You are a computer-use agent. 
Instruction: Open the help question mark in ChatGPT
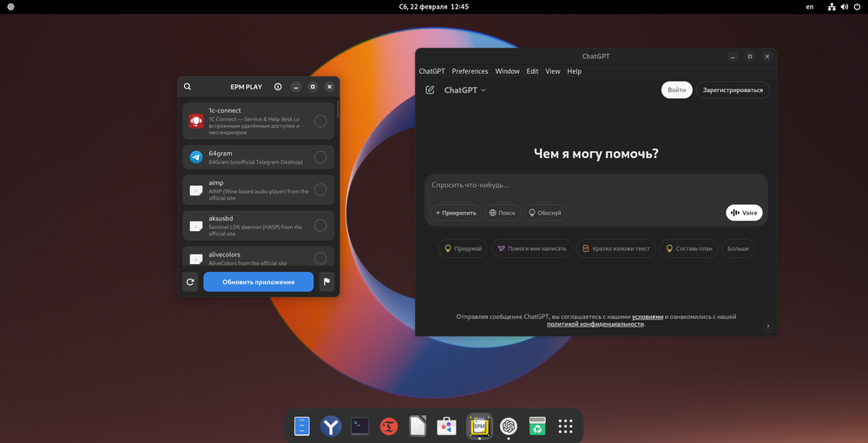tap(767, 327)
